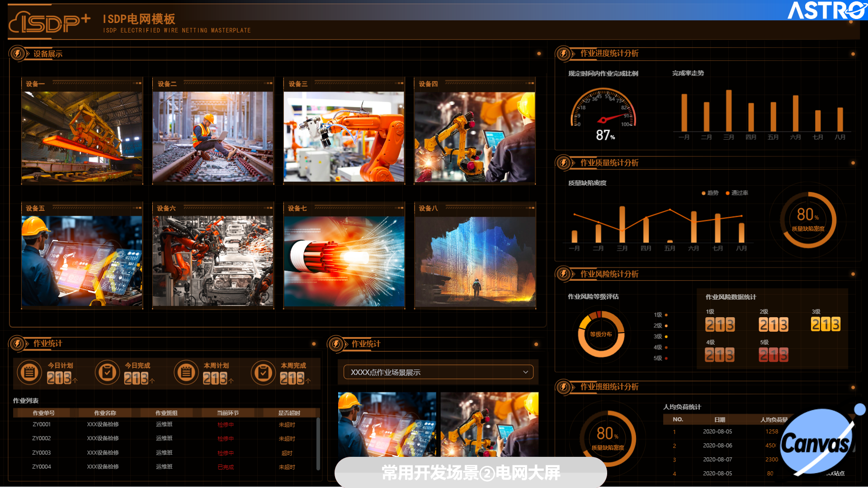
Task: Toggle the 通过率 legend item
Action: [x=737, y=193]
